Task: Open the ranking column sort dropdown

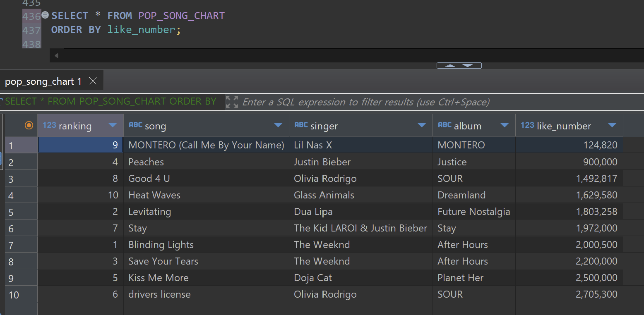Action: pos(112,125)
